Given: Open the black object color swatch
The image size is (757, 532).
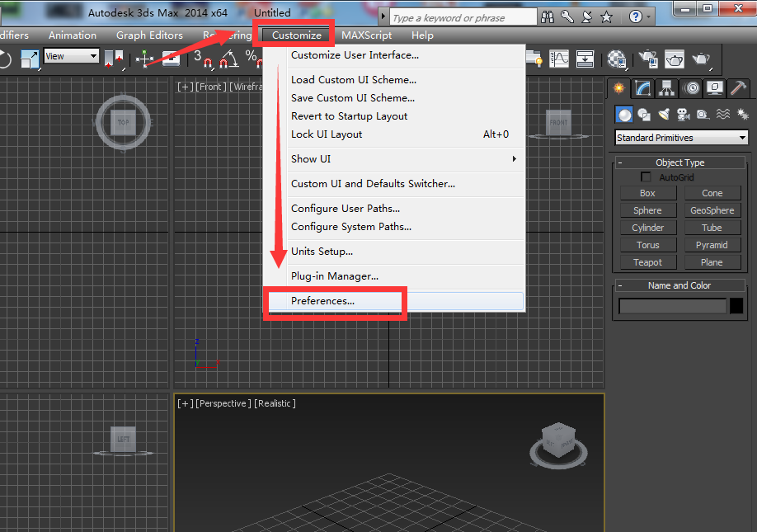Looking at the screenshot, I should [x=736, y=306].
